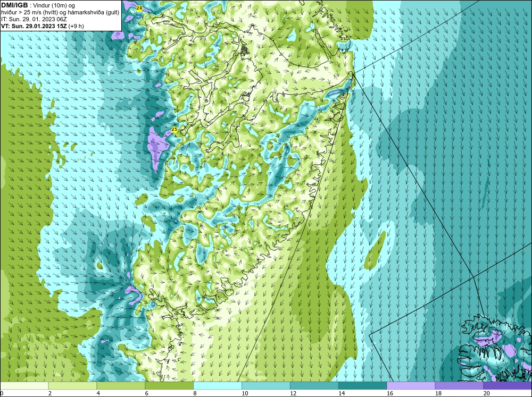532x397 pixels.
Task: Click the legend scale value "0"
Action: pos(2,393)
